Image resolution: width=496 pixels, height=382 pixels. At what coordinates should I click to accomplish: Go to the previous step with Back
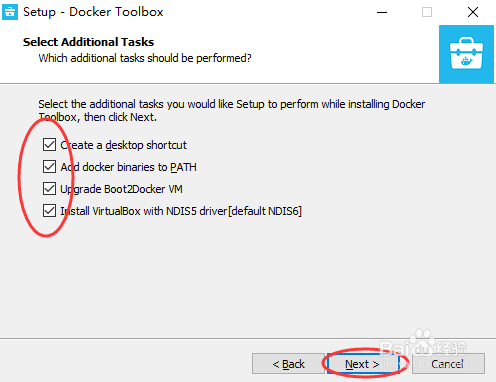click(x=288, y=364)
